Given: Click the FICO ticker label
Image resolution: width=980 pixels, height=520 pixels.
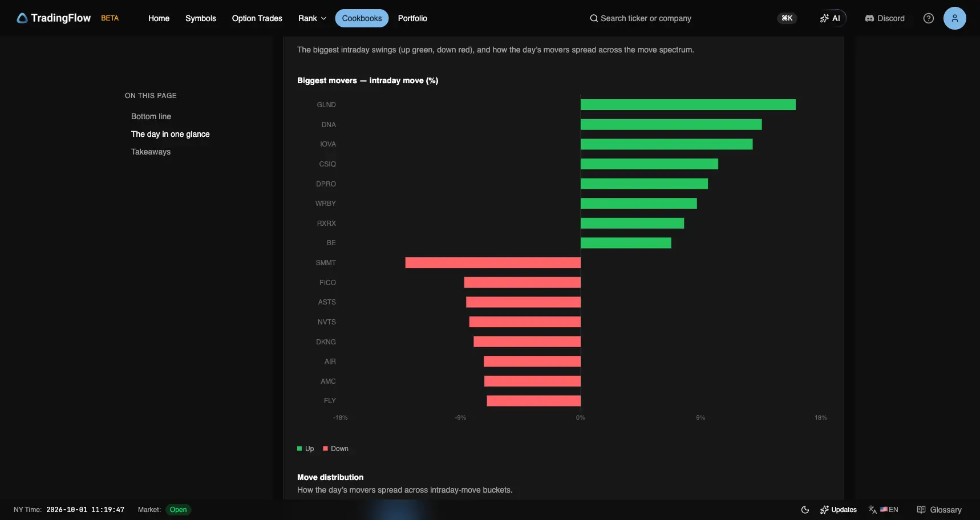Looking at the screenshot, I should 327,283.
